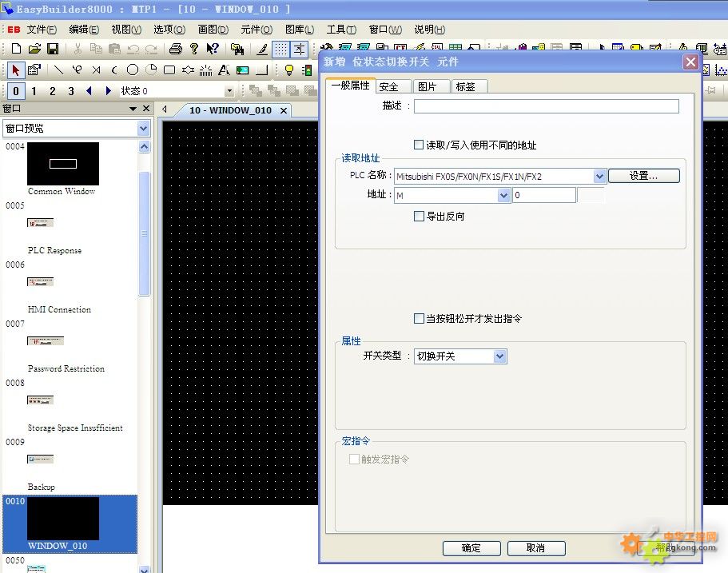Click the New file icon
This screenshot has height=573, width=728.
pos(16,49)
